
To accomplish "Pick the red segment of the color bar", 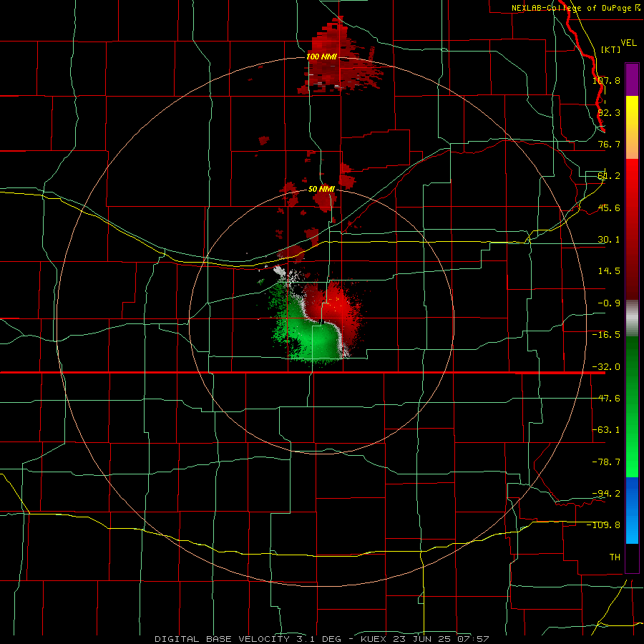I will [632, 229].
